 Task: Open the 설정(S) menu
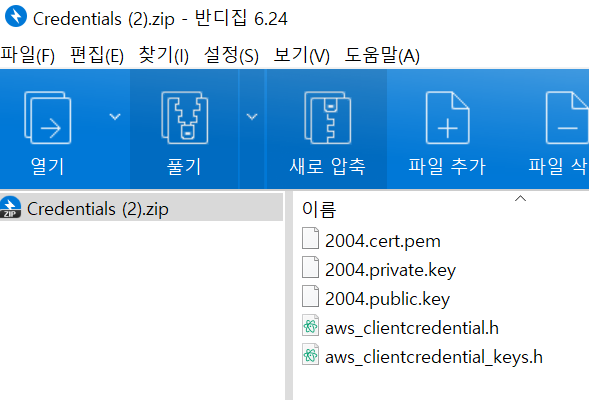[231, 55]
